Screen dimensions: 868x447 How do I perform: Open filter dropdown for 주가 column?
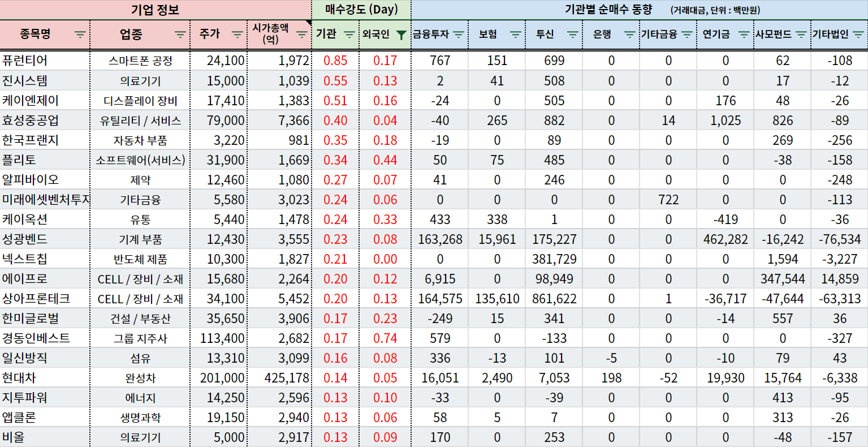(237, 35)
